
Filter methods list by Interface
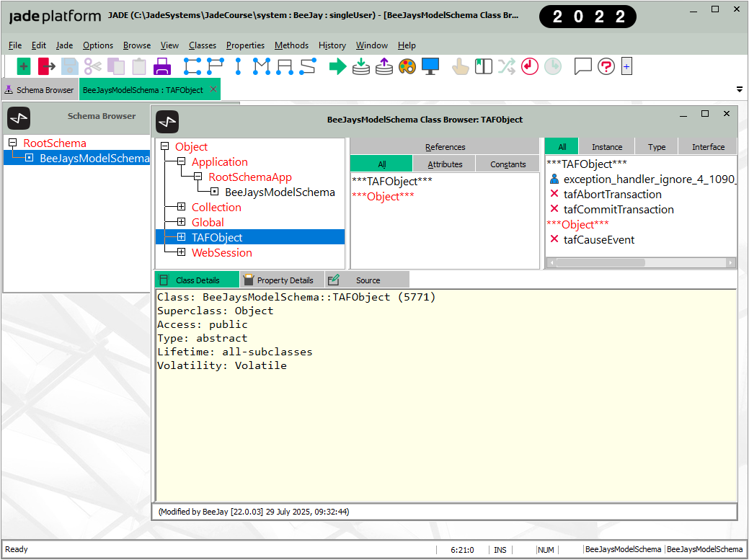pyautogui.click(x=708, y=147)
